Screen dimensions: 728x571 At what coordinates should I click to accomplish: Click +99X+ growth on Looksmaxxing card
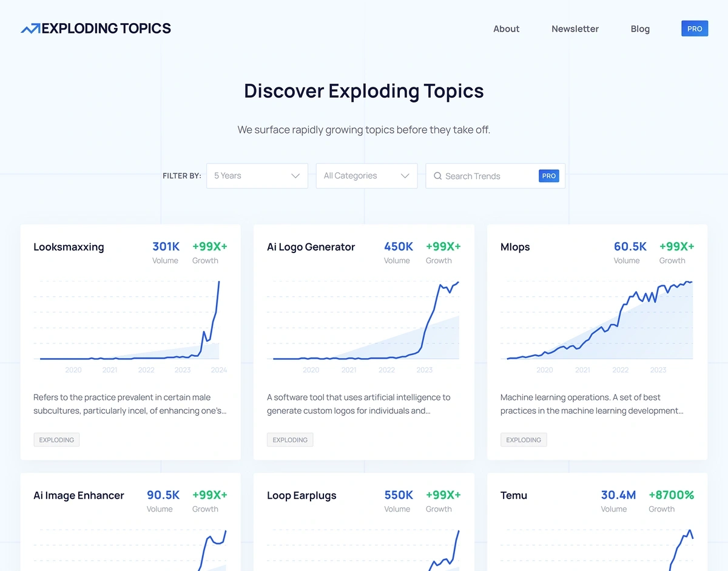click(x=210, y=246)
